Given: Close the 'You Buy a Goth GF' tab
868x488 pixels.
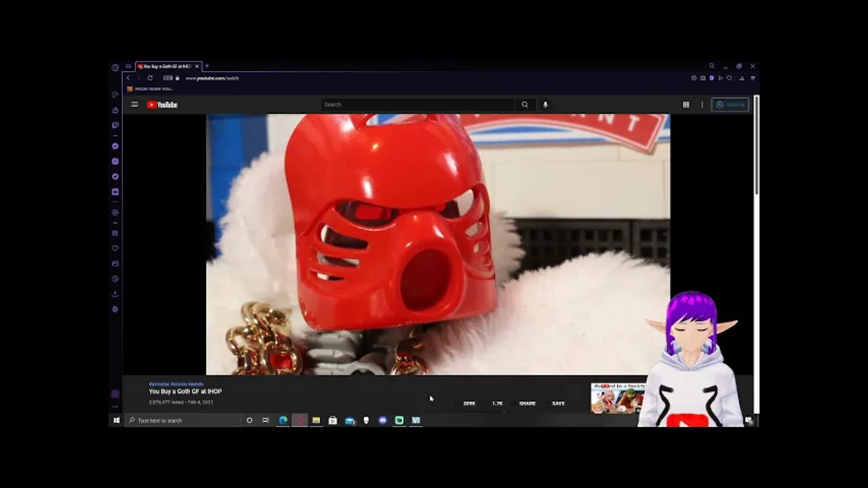Looking at the screenshot, I should (x=197, y=66).
